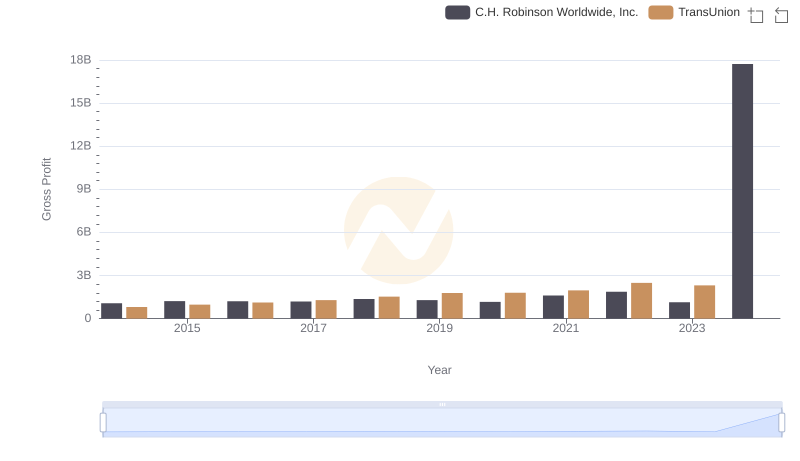Click the TransUnion bar for 2022

pos(641,301)
